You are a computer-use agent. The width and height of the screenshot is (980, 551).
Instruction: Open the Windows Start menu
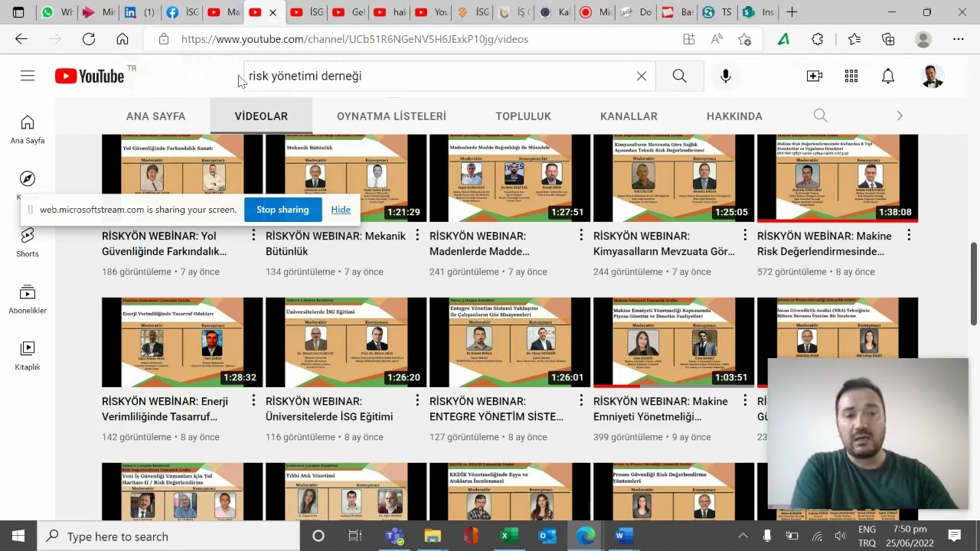(18, 536)
